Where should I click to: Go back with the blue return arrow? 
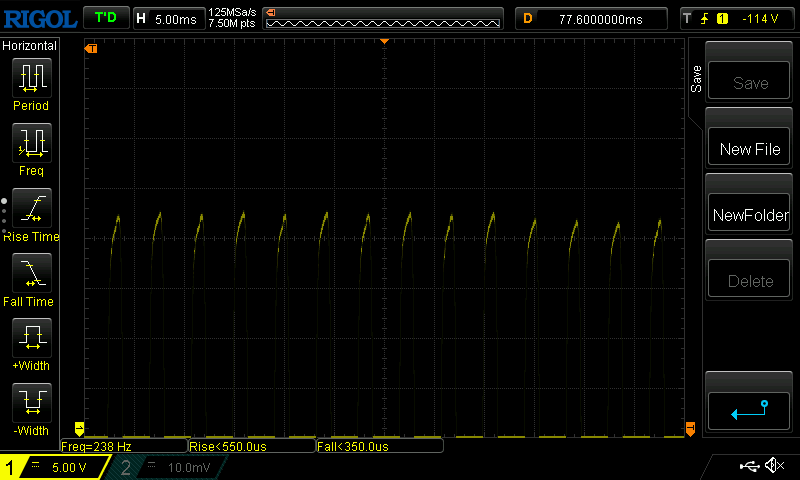[x=749, y=411]
